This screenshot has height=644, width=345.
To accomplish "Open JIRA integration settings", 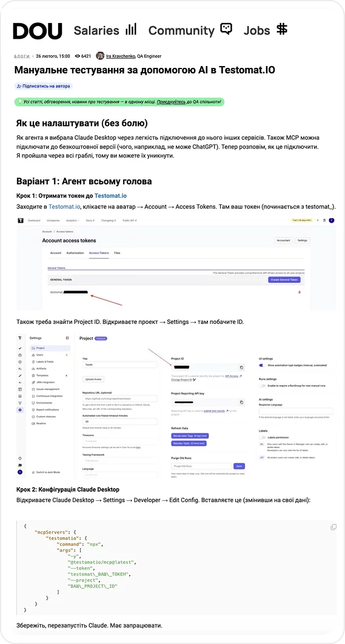I will 50,383.
